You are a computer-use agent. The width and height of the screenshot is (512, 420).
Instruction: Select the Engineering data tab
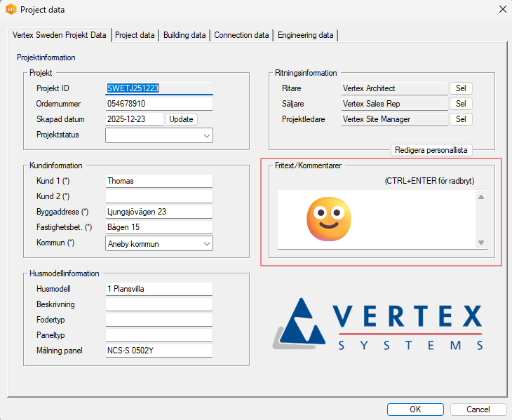tap(306, 35)
